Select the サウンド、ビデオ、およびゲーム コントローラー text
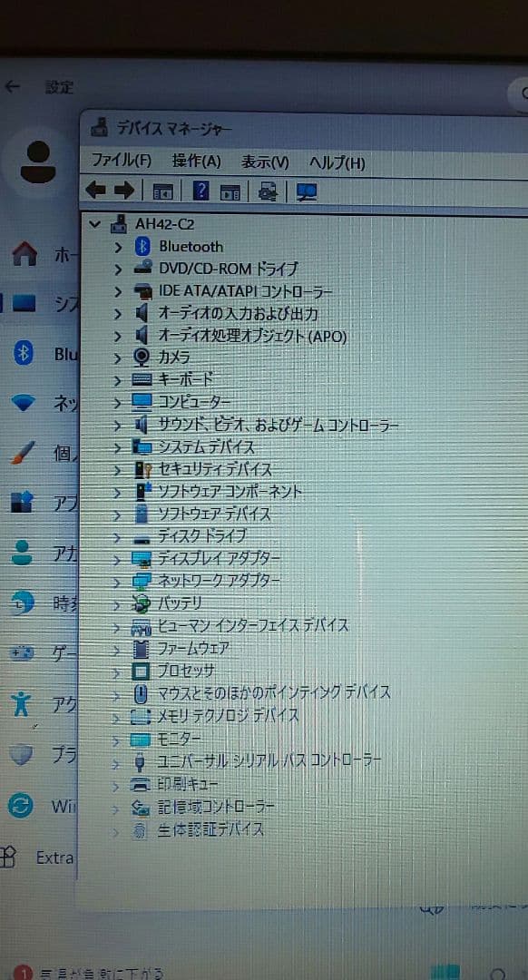528x980 pixels. pyautogui.click(x=278, y=426)
